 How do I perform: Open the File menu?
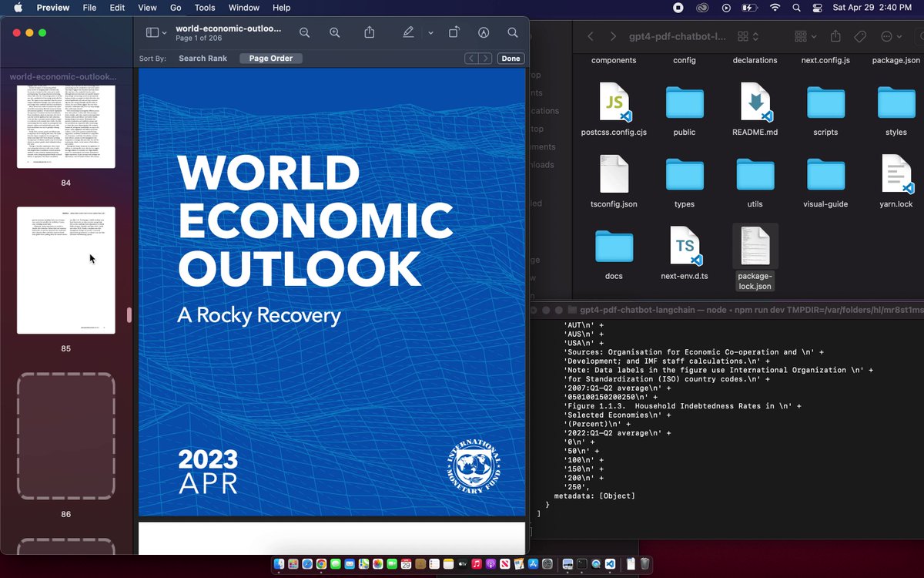pos(89,8)
